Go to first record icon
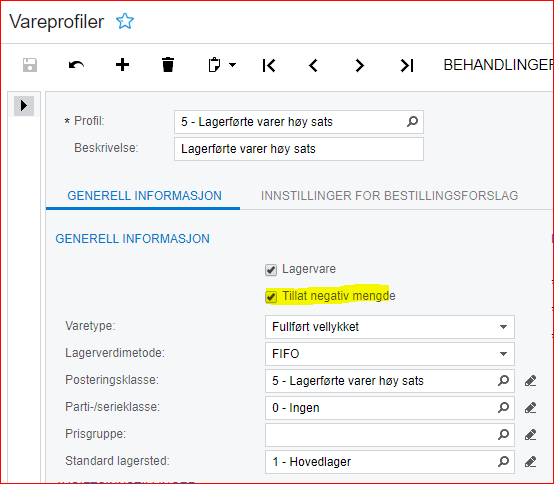Image resolution: width=554 pixels, height=484 pixels. (269, 65)
